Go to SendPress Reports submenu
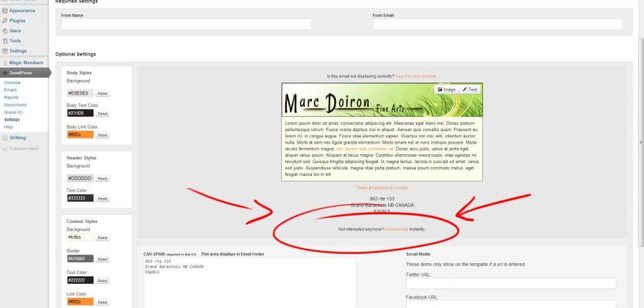Image resolution: width=644 pixels, height=308 pixels. [x=11, y=97]
